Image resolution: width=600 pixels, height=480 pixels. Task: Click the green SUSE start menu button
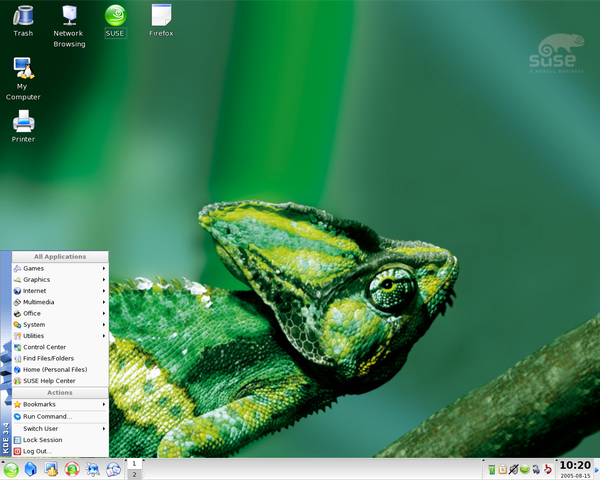[11, 469]
